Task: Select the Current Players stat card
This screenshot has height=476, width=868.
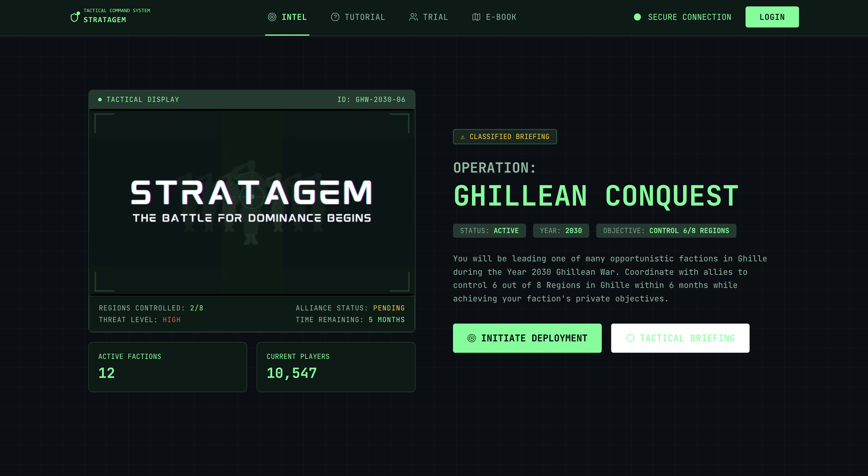Action: [336, 367]
